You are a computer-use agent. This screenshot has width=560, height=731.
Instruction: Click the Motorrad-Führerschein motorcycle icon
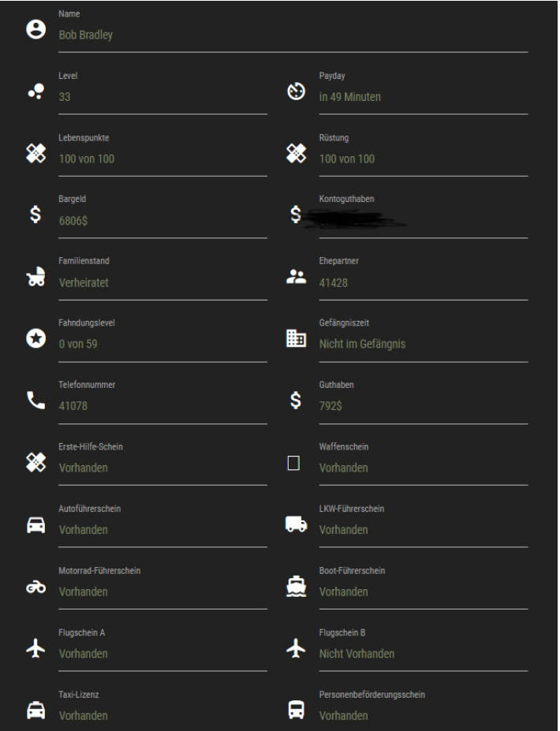pos(35,587)
